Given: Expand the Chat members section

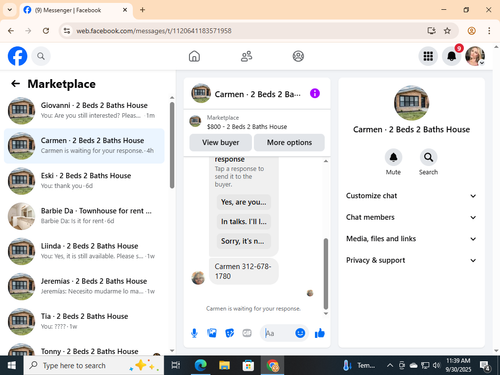Looking at the screenshot, I should [x=411, y=217].
